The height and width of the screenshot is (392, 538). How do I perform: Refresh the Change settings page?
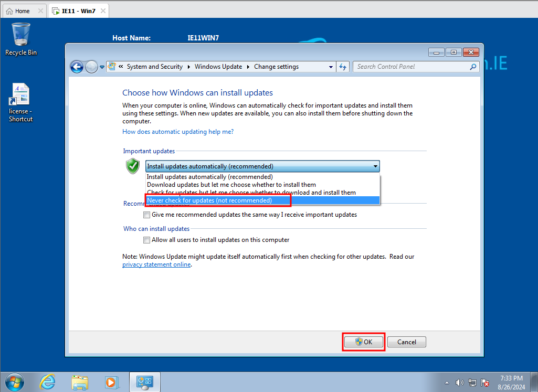click(343, 67)
